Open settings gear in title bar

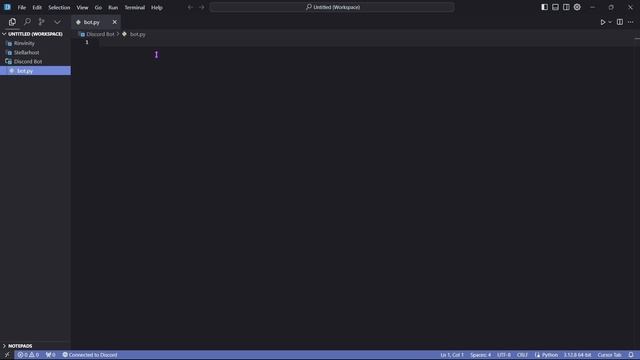(577, 7)
